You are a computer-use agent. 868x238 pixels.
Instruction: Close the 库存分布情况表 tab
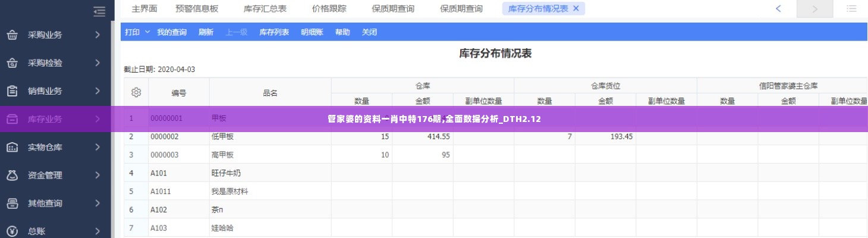[575, 9]
